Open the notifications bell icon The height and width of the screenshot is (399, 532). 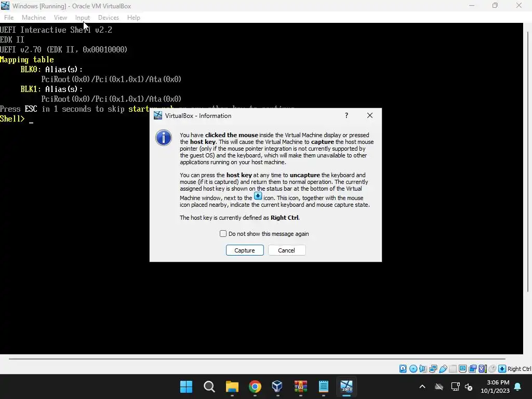click(x=518, y=387)
